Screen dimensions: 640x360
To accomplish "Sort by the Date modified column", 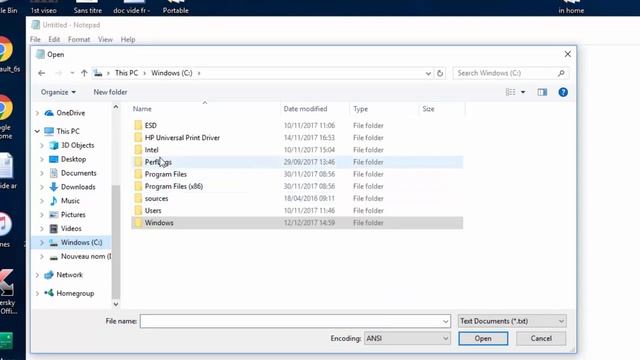I will [305, 109].
